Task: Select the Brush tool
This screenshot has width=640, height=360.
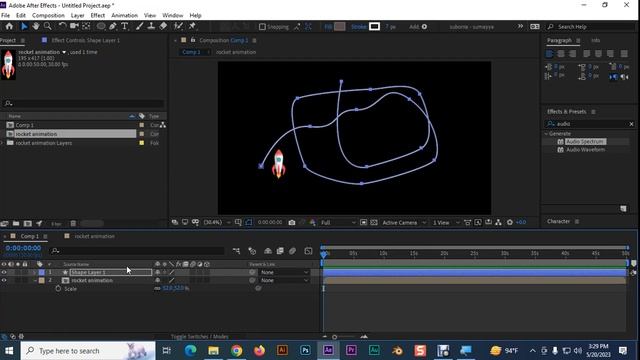Action: tap(140, 27)
